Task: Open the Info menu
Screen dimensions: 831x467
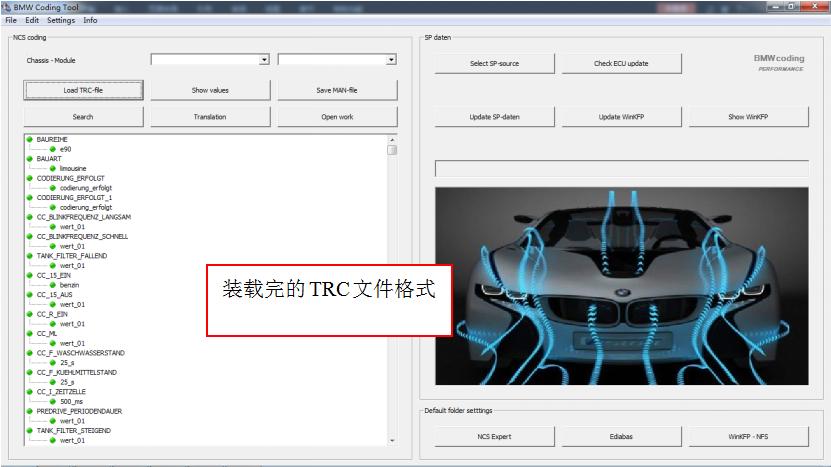Action: click(90, 20)
